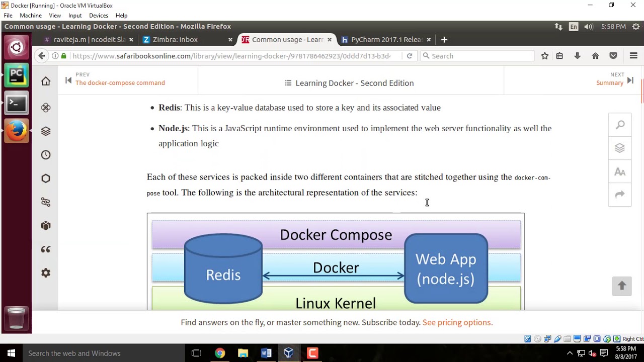
Task: Open Terminal from the Ubuntu launcher
Action: pyautogui.click(x=16, y=104)
